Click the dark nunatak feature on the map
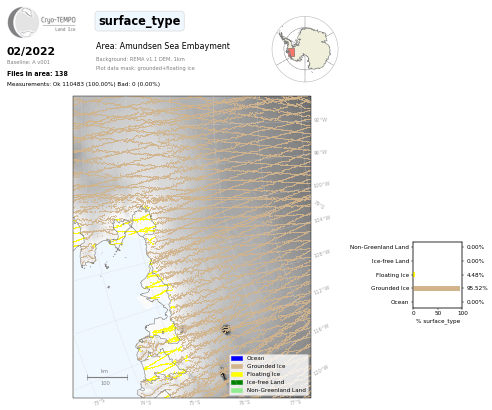 coord(226,330)
